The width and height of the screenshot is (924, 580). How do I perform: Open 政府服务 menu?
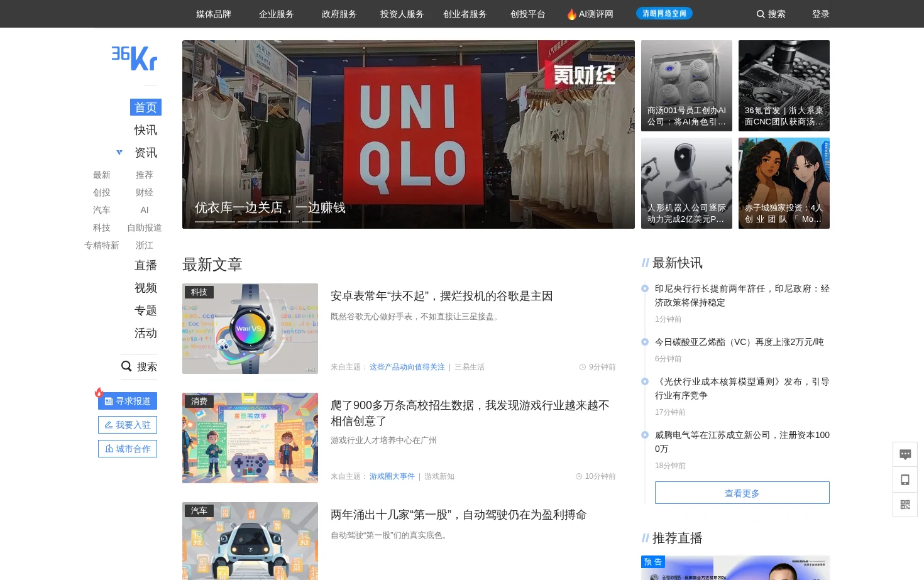pyautogui.click(x=339, y=14)
